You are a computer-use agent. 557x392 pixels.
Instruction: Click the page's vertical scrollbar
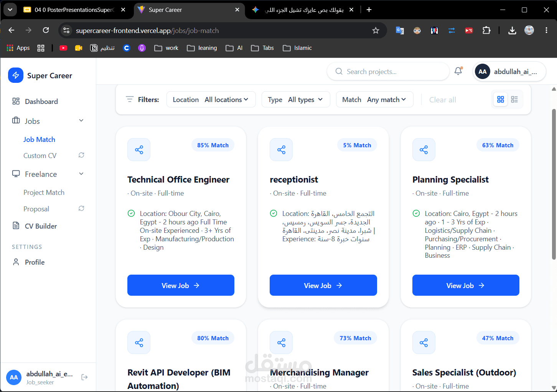[x=554, y=184]
